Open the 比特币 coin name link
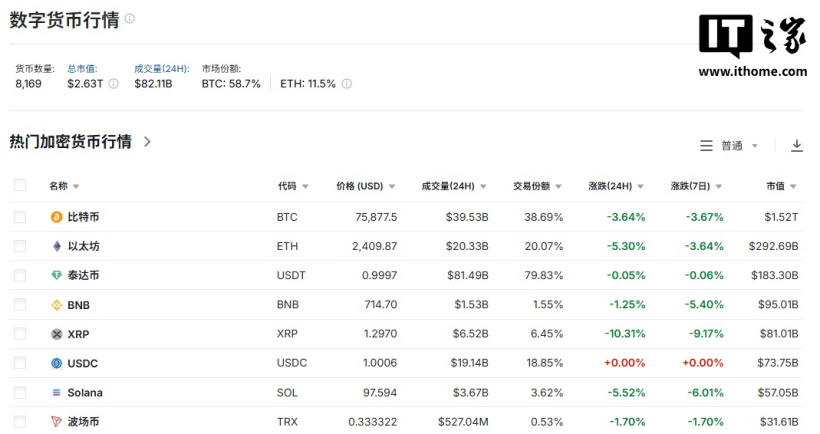Screen dimensions: 820x434 coord(83,217)
